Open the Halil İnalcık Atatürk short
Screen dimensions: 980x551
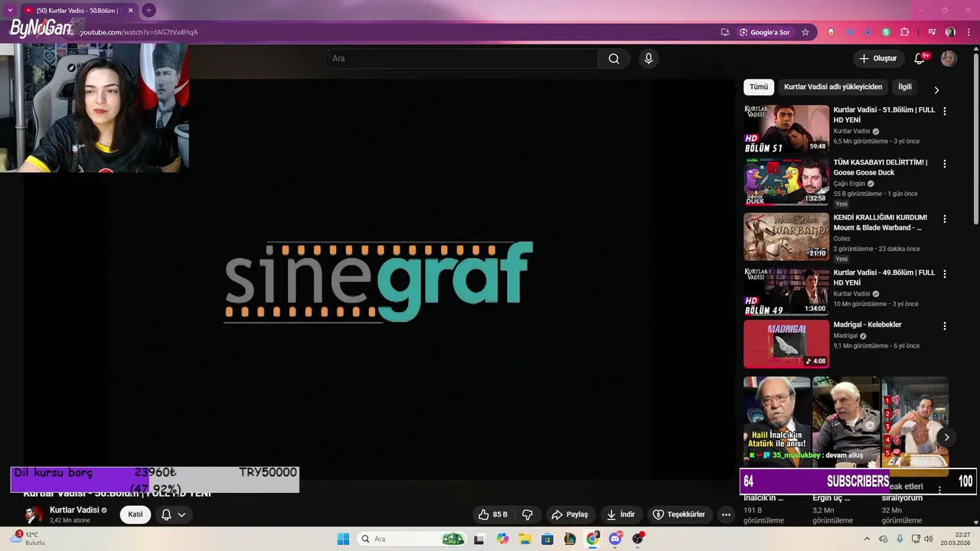click(x=776, y=421)
